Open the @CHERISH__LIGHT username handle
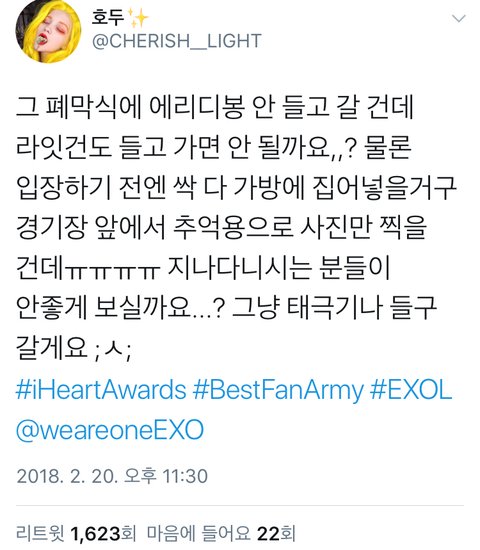This screenshot has height=550, width=480. click(x=176, y=41)
